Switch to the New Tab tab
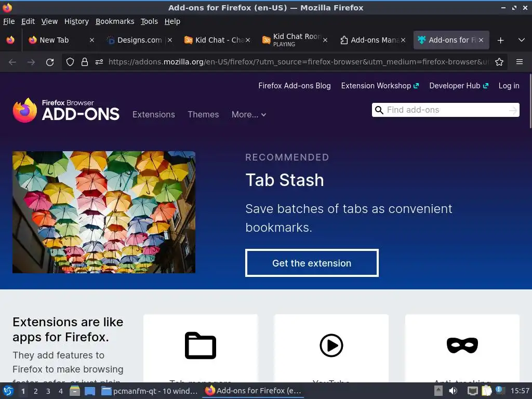Image resolution: width=532 pixels, height=399 pixels. click(x=54, y=40)
